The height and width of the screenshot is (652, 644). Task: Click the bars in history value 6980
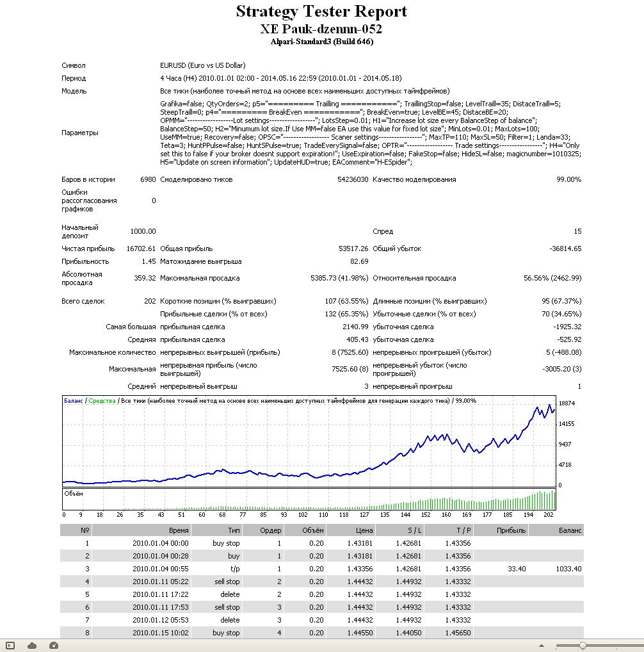(x=148, y=179)
